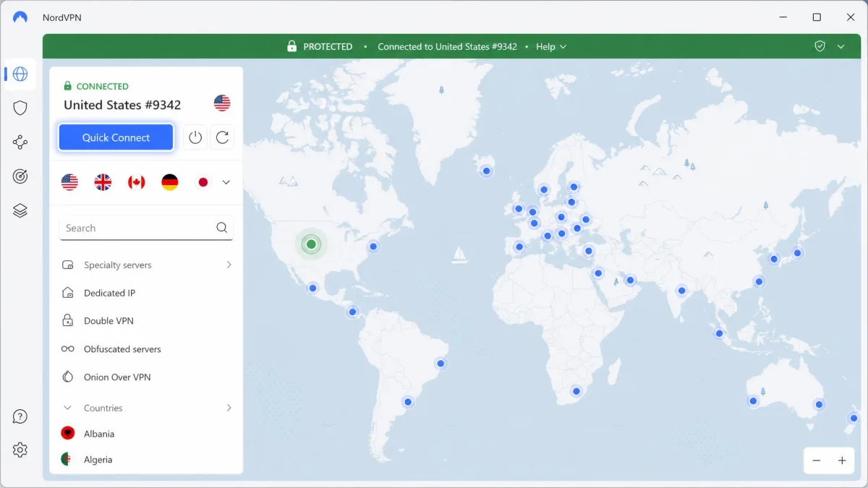Screen dimensions: 868x488
Task: Select the Mexico server marker on map
Action: (312, 288)
